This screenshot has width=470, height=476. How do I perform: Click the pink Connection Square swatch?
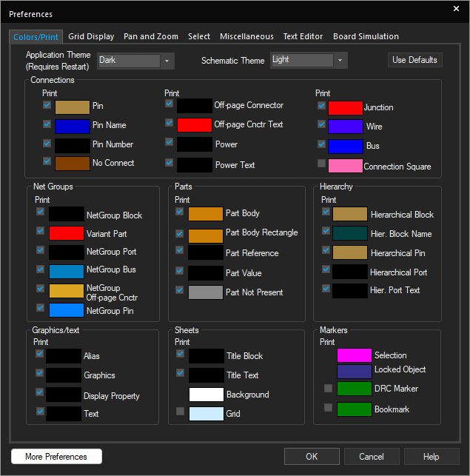click(x=345, y=166)
